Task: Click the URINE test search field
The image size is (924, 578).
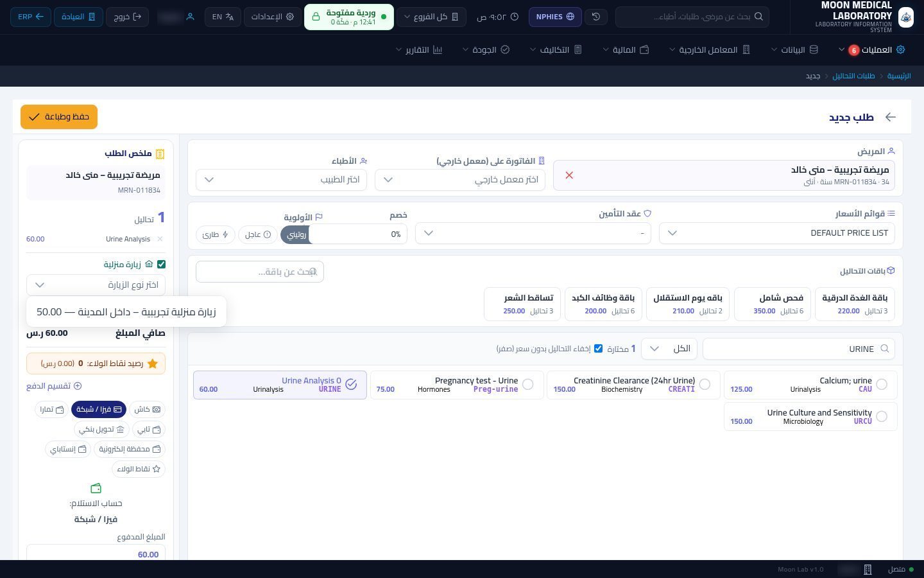Action: (x=799, y=349)
